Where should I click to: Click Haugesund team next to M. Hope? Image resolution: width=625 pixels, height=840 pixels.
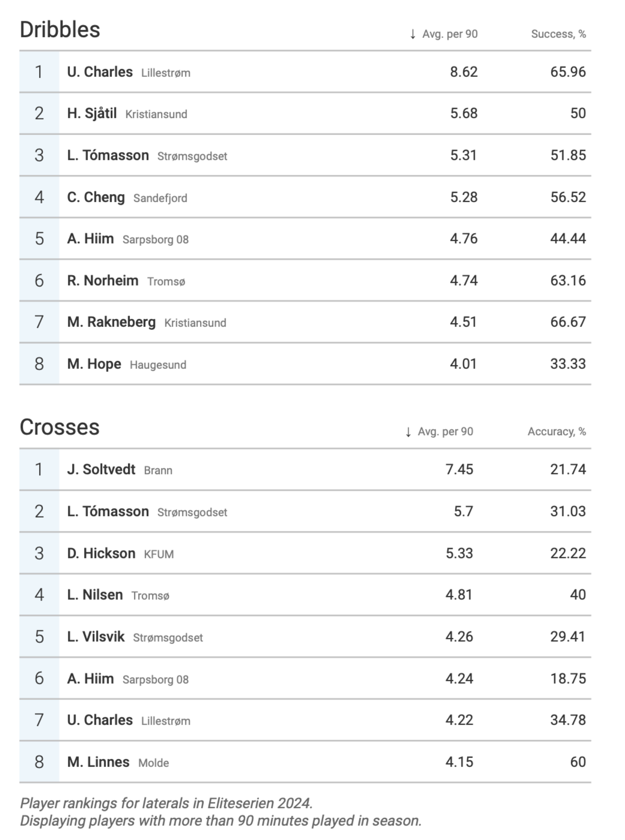pos(158,365)
